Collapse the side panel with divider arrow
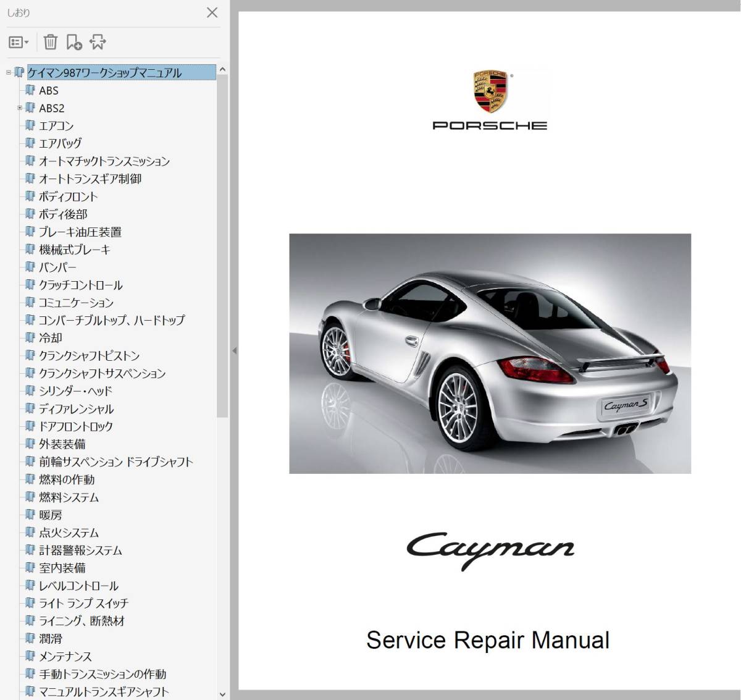The height and width of the screenshot is (700, 741). coord(234,351)
